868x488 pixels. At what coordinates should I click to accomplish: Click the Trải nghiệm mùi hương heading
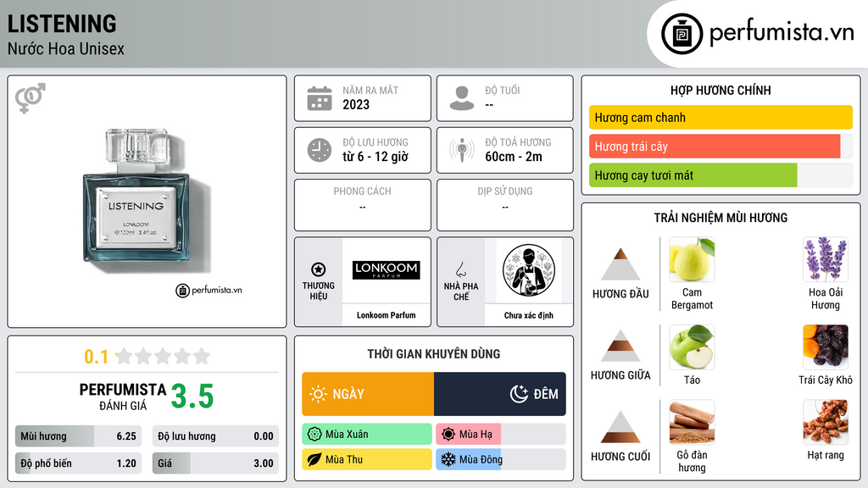tap(721, 218)
